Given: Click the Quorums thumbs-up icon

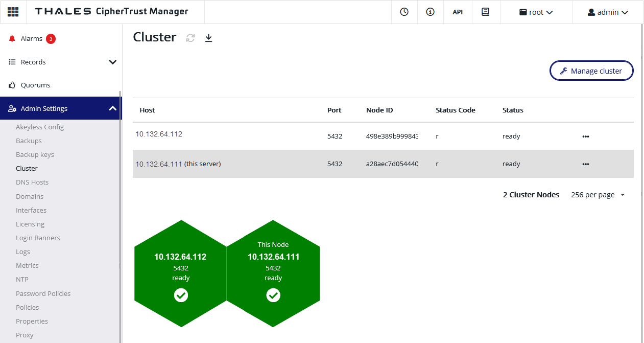Looking at the screenshot, I should click(x=12, y=85).
